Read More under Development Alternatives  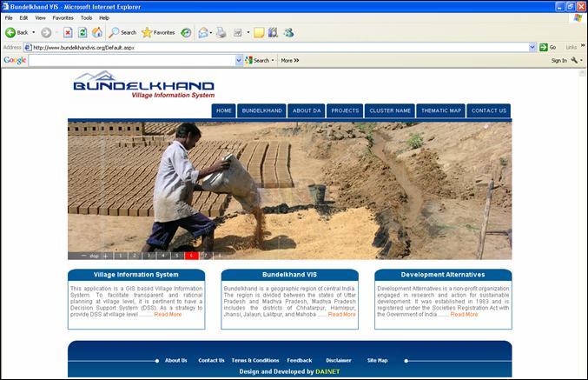pos(465,314)
